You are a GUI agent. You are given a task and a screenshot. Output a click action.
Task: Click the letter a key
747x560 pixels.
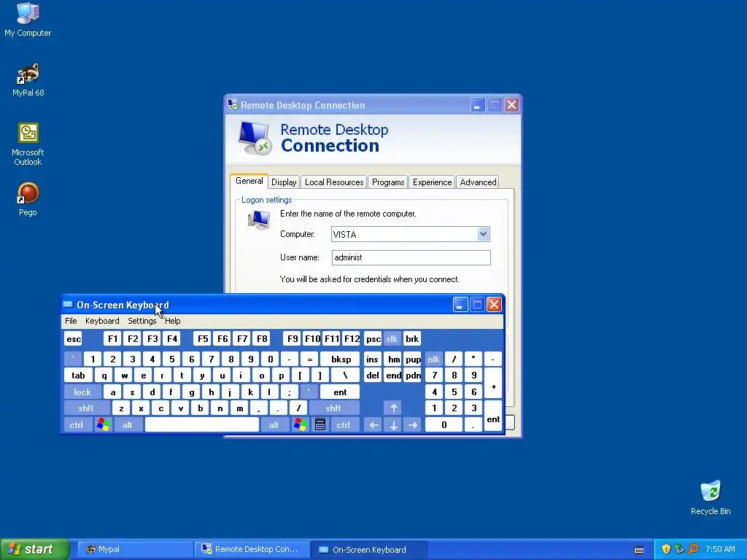pyautogui.click(x=113, y=392)
